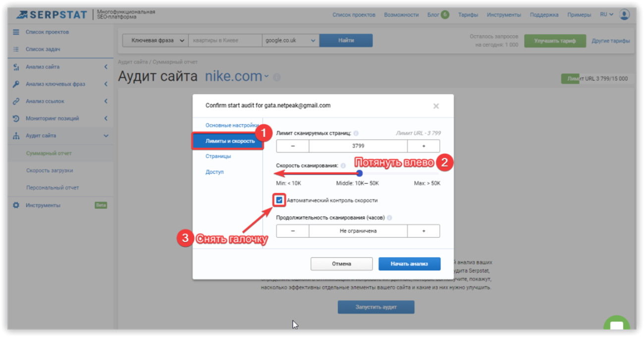The image size is (644, 337).
Task: Open Возможности in top navigation
Action: [401, 15]
